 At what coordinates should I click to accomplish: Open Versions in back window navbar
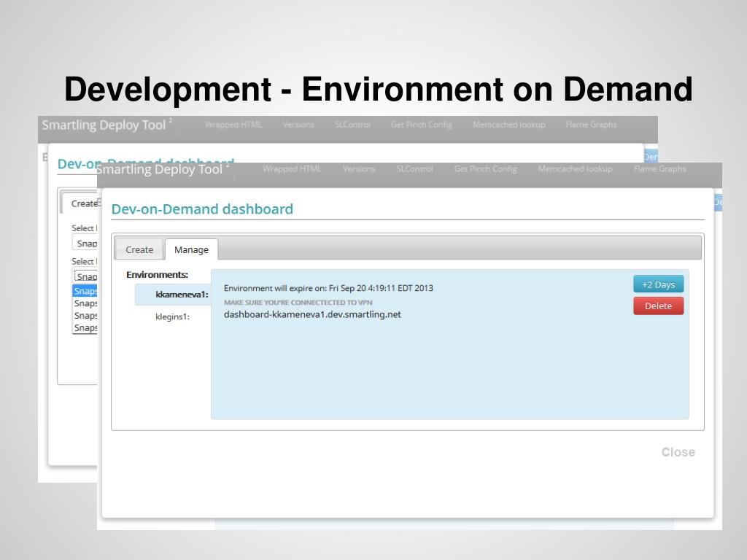(x=298, y=125)
